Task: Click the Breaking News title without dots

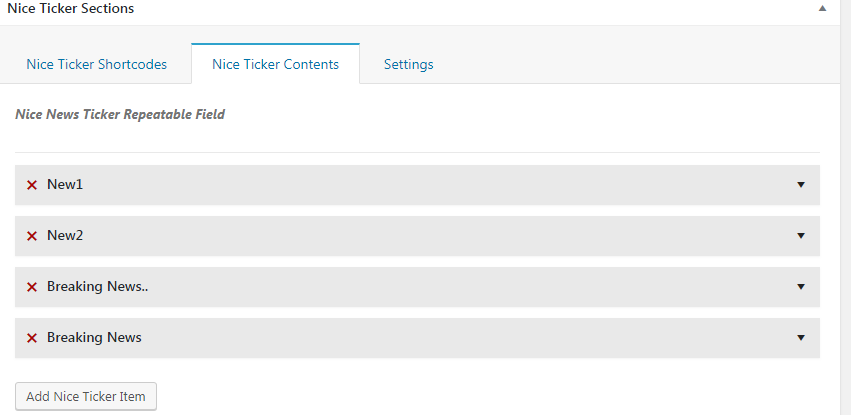Action: point(94,338)
